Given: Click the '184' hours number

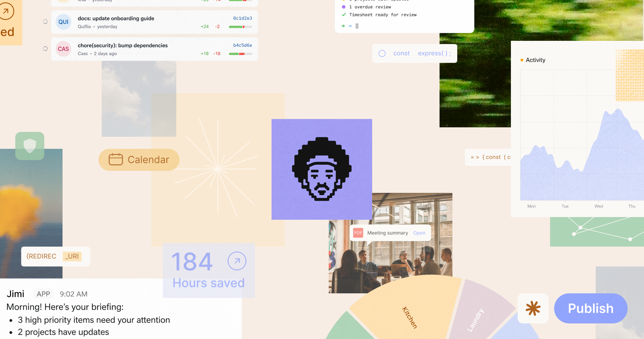Looking at the screenshot, I should (x=192, y=261).
